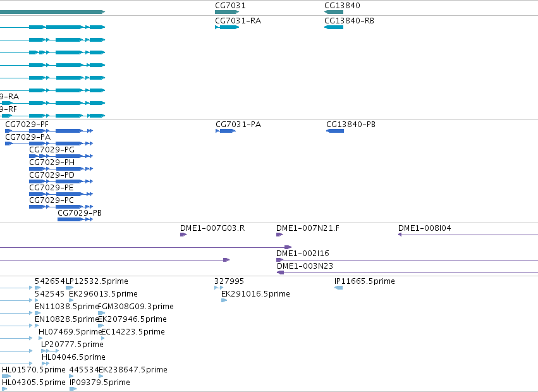538x392 pixels.
Task: Select the CG7029-PB label
Action: point(80,213)
